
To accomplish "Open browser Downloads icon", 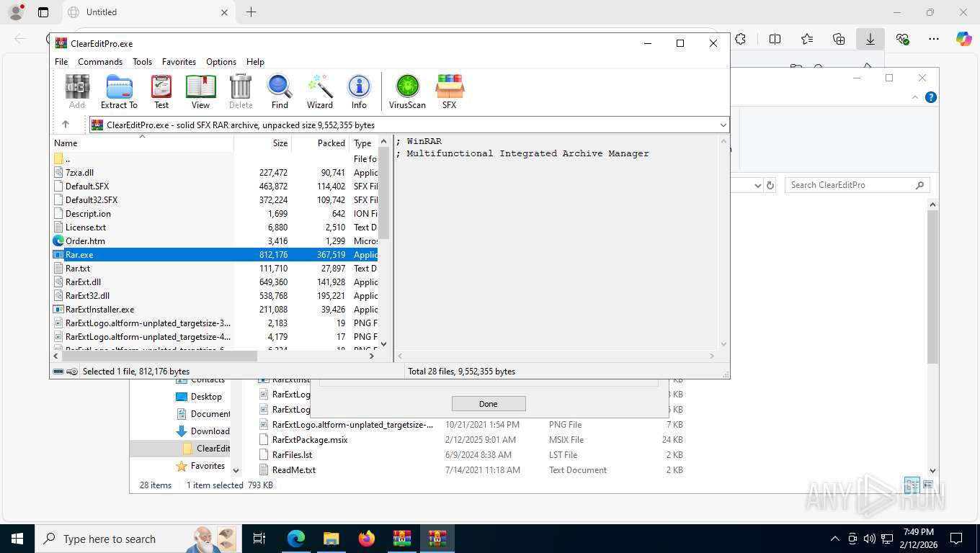I will [x=870, y=40].
